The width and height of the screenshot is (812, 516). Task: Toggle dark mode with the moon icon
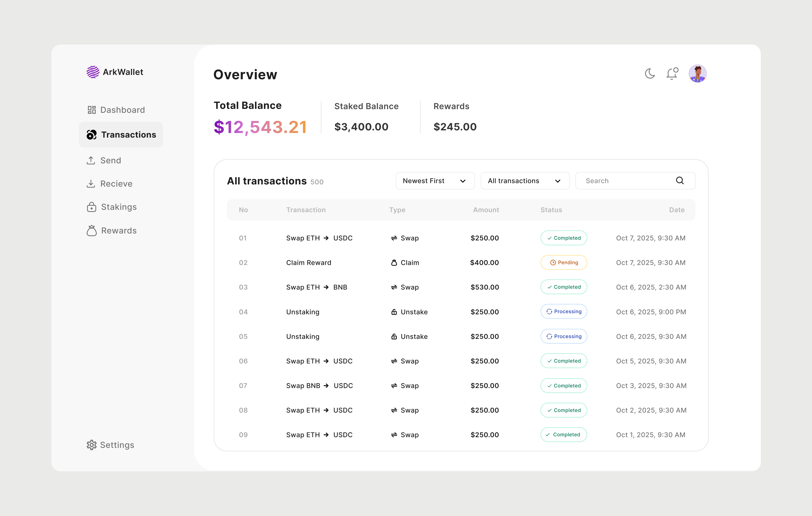(x=650, y=73)
